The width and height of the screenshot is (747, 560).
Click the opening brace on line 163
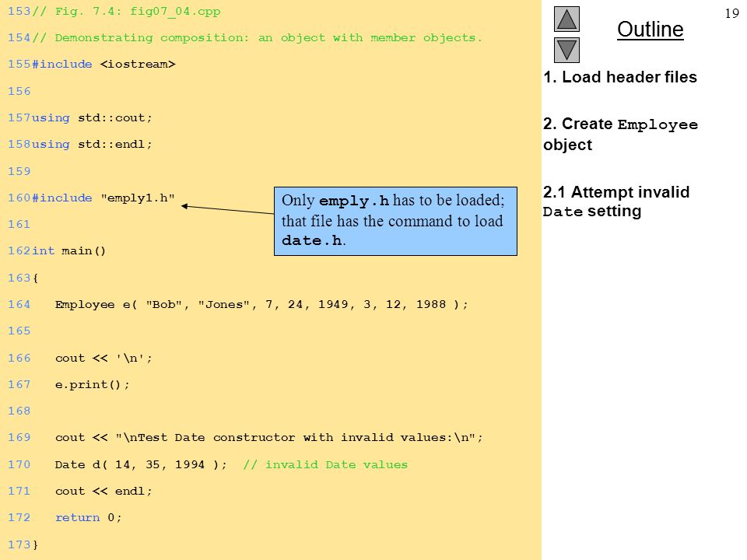pos(35,278)
